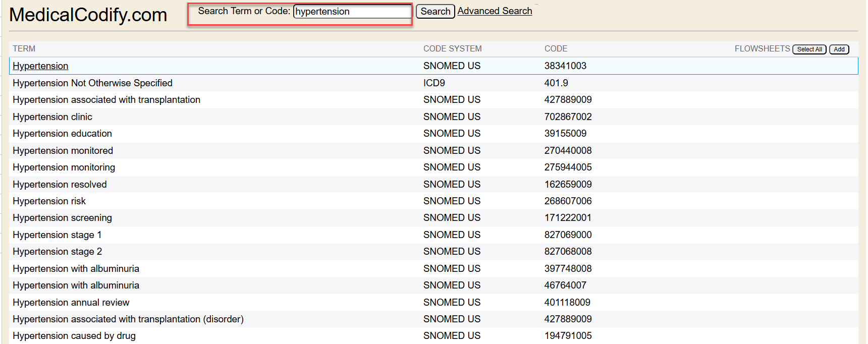Click the Add flowsheets button
Viewport: 868px width, 344px height.
click(x=839, y=49)
